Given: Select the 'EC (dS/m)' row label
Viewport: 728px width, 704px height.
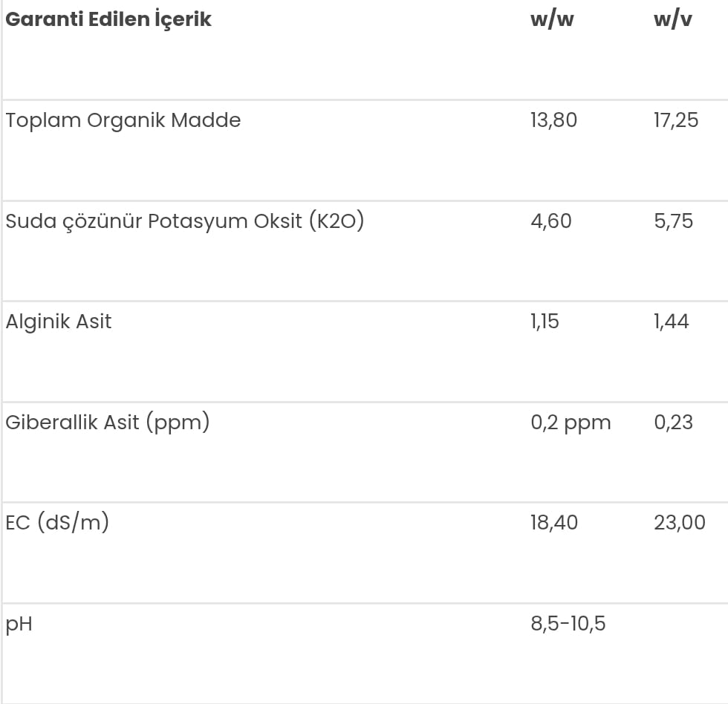Looking at the screenshot, I should (57, 523).
